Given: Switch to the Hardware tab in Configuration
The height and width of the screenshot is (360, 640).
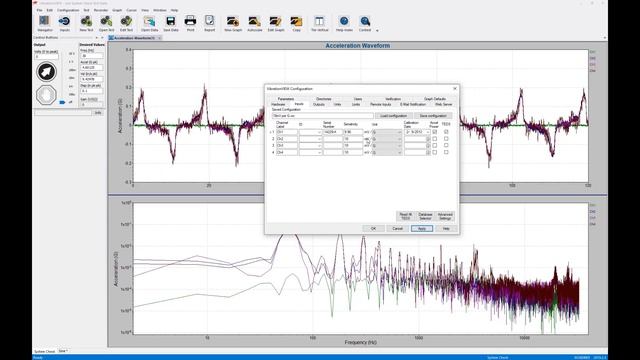Looking at the screenshot, I should [x=278, y=104].
